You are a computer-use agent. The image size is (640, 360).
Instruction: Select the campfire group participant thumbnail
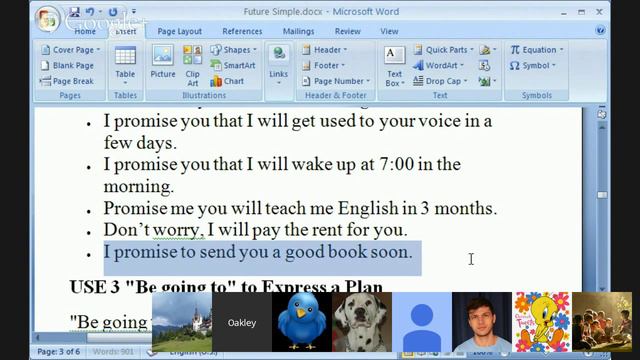(x=602, y=322)
